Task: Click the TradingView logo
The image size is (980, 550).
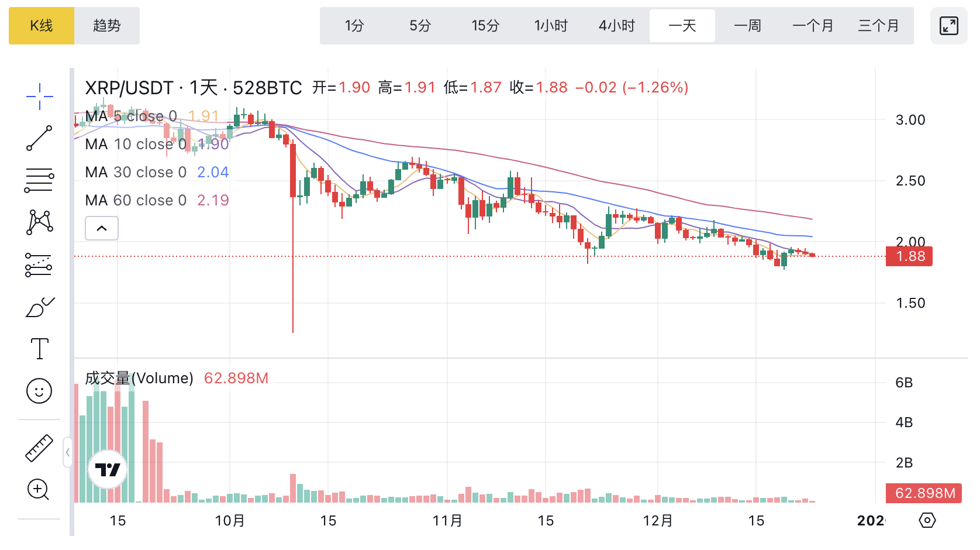Action: (x=108, y=469)
